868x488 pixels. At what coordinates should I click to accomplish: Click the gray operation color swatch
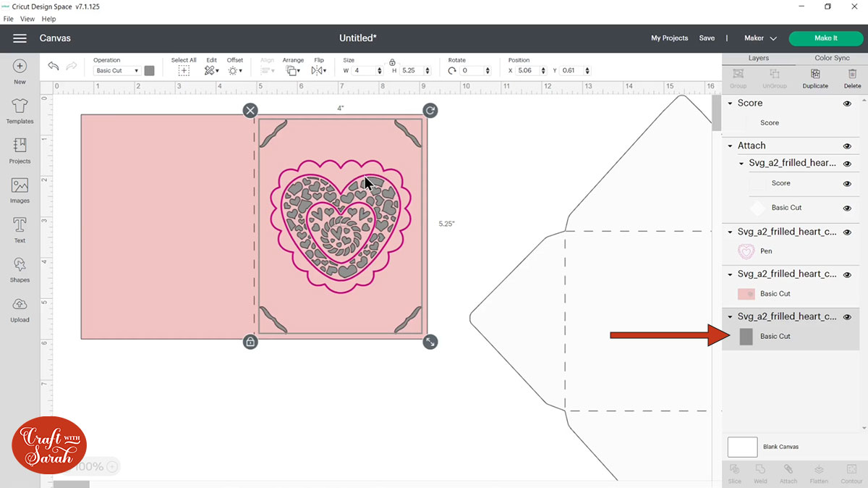pos(149,71)
